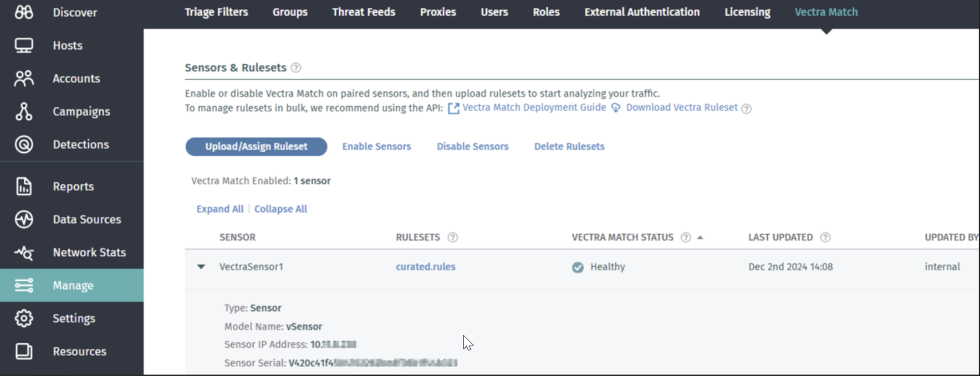Click Disable Sensors option

click(x=472, y=147)
